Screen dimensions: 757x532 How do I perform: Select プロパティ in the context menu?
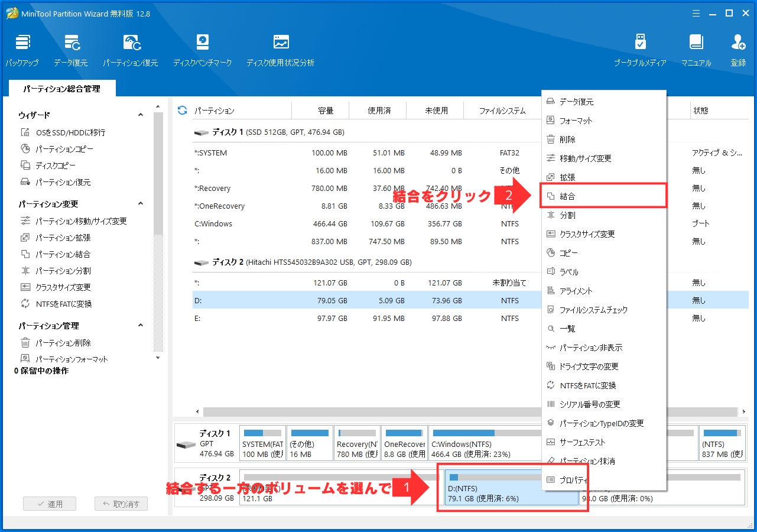(604, 480)
